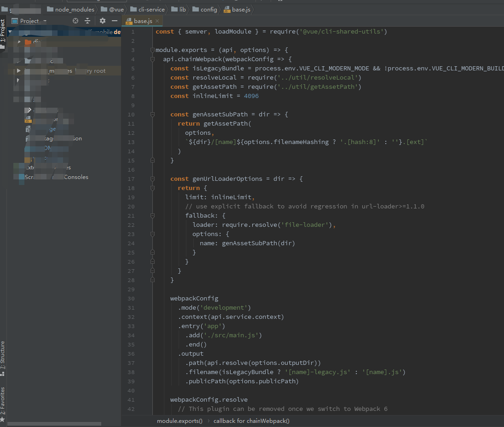Screen dimensions: 504x427
Task: Click the locate/scroll-from-source crosshair icon
Action: pos(75,21)
